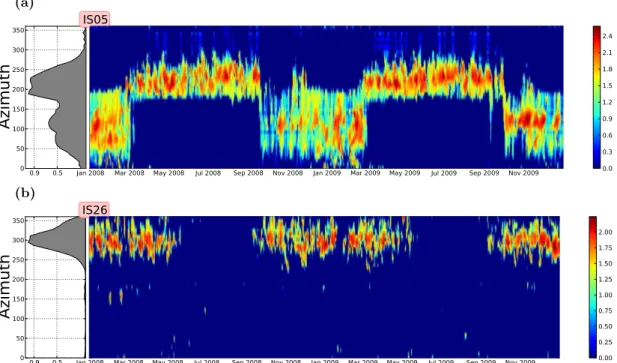The height and width of the screenshot is (363, 617).
Task: Click the 0.5 tick under the top histogram
Action: [x=57, y=173]
